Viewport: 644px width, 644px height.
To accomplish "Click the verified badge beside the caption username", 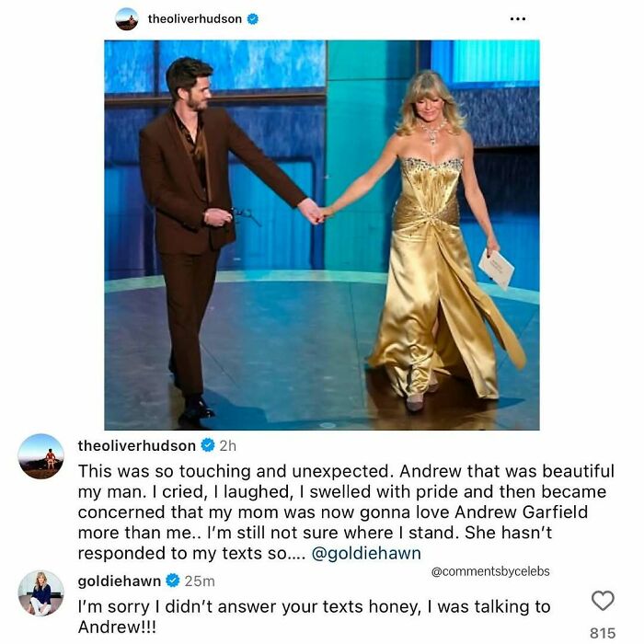I will [208, 445].
